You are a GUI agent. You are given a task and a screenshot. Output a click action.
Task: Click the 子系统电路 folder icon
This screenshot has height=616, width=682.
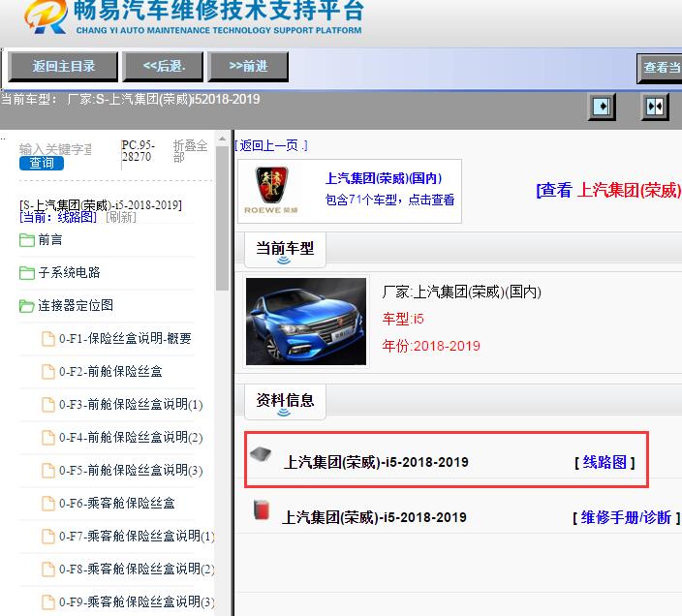point(27,273)
